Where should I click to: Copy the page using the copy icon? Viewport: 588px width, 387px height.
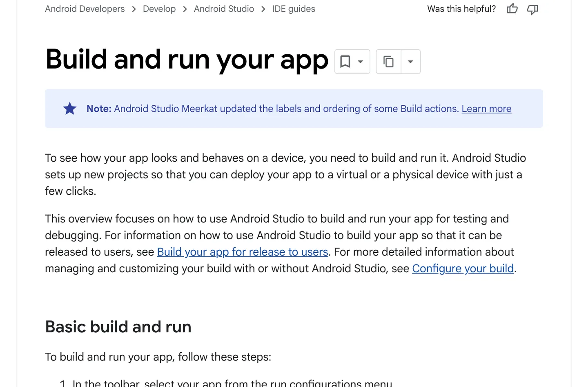388,62
